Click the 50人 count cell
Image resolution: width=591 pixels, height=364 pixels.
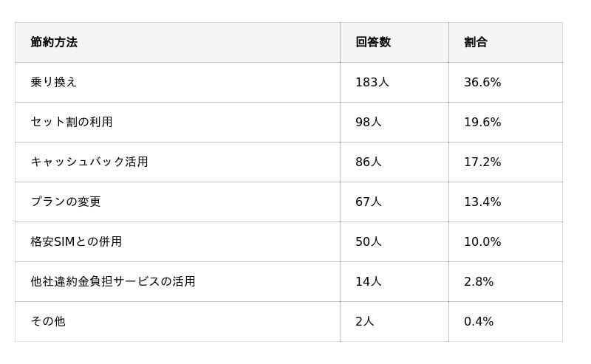(x=368, y=241)
